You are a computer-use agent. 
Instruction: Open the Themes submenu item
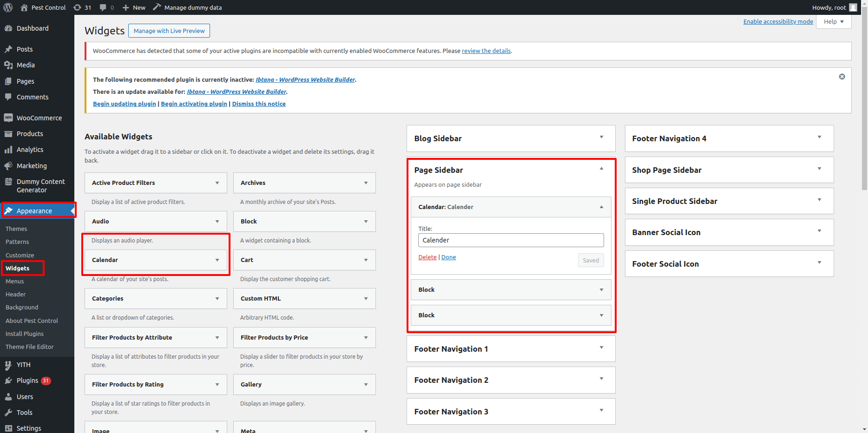click(x=16, y=229)
